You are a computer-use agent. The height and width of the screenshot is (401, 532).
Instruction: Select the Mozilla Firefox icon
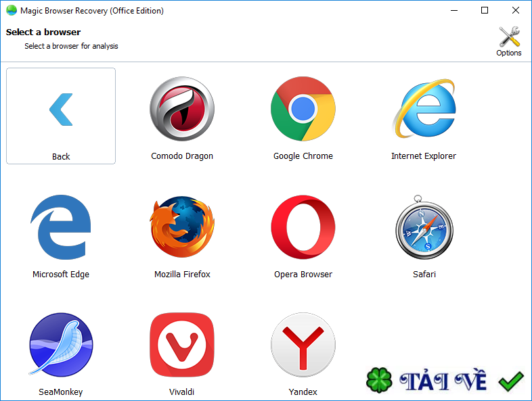coord(181,228)
